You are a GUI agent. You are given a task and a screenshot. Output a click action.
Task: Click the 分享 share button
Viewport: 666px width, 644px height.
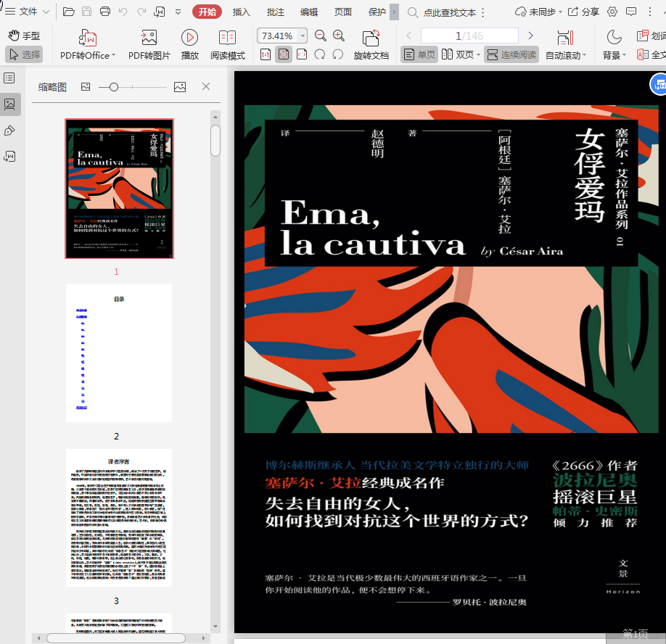coord(583,12)
